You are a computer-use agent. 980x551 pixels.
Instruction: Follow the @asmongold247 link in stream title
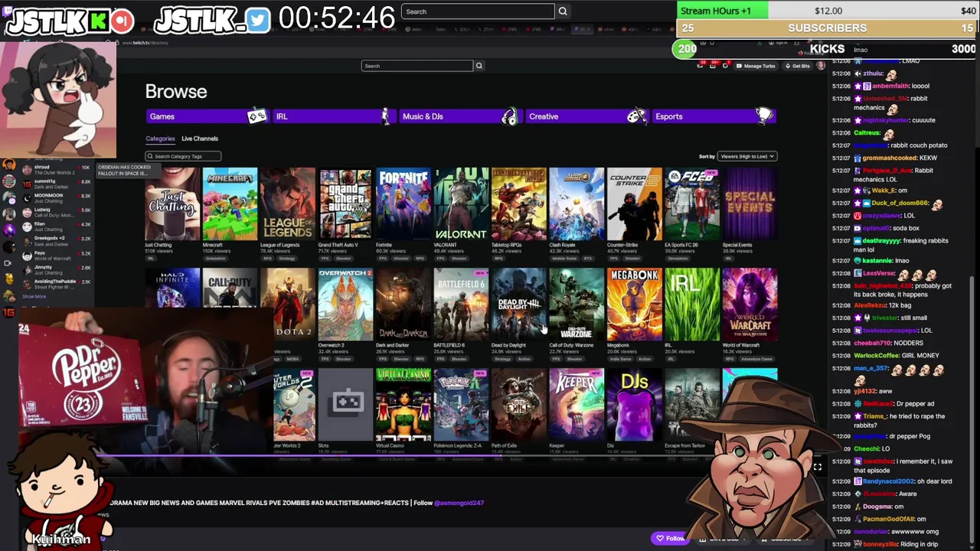pyautogui.click(x=459, y=503)
